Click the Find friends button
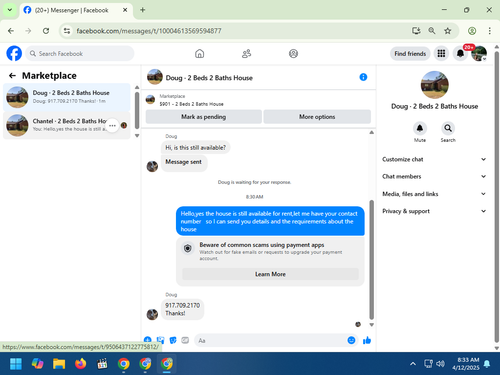 pos(410,53)
